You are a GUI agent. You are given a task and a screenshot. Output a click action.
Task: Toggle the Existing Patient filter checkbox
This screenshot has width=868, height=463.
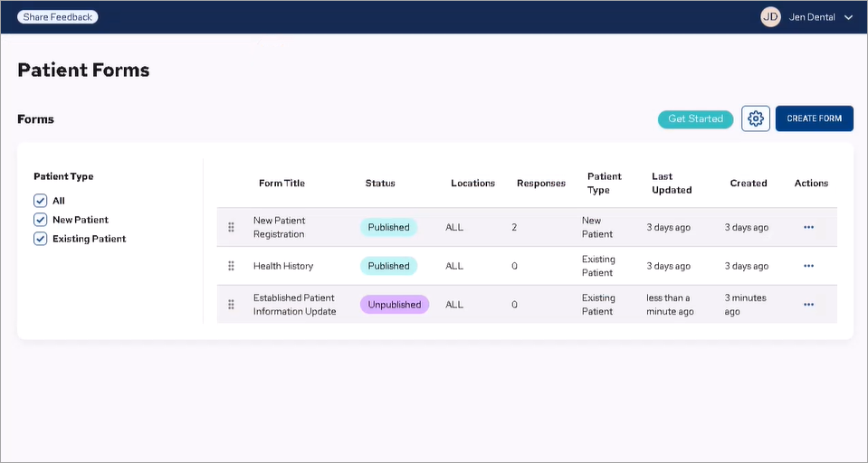click(40, 239)
